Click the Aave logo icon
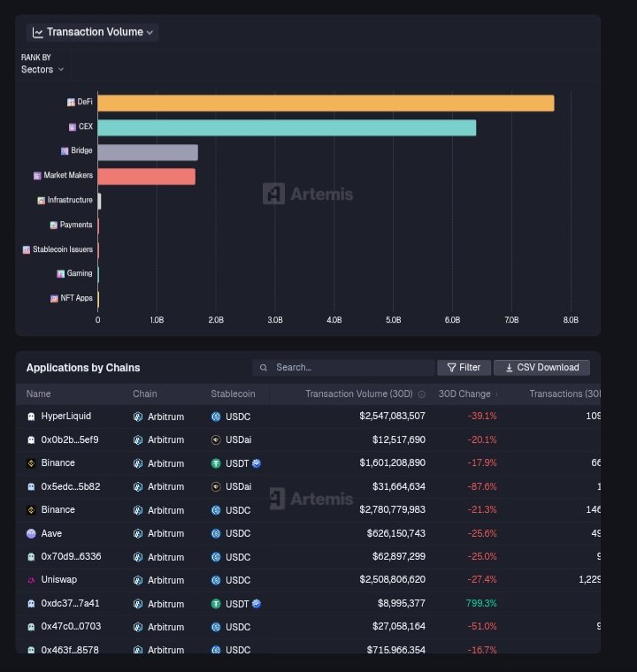637x672 pixels. [x=31, y=533]
